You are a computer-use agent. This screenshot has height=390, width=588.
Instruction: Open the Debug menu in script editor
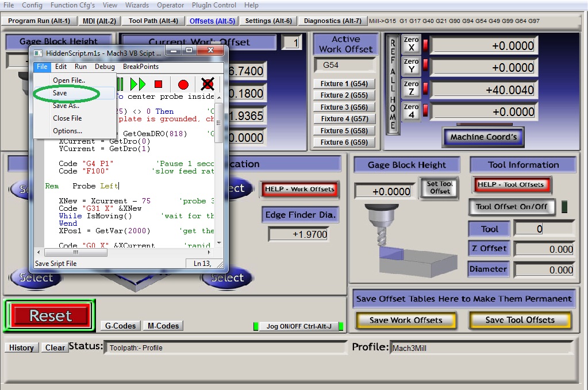(x=105, y=67)
